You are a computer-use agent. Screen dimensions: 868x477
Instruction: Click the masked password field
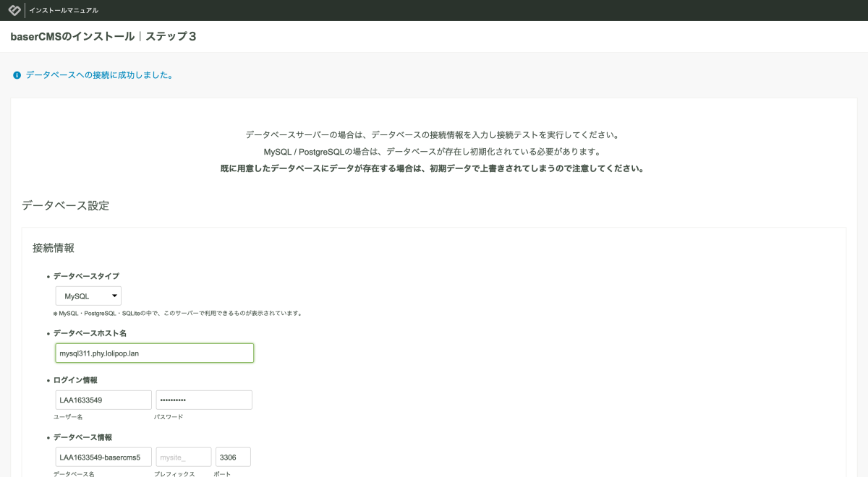click(x=204, y=400)
